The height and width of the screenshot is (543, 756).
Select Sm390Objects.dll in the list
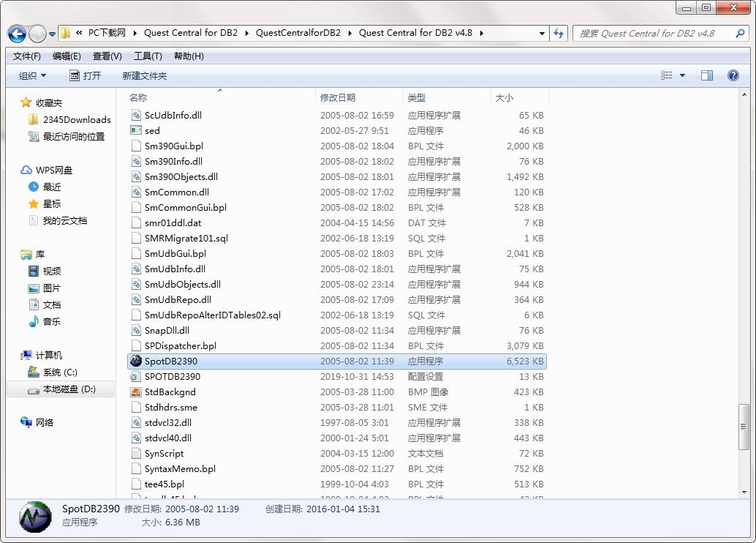tap(181, 176)
